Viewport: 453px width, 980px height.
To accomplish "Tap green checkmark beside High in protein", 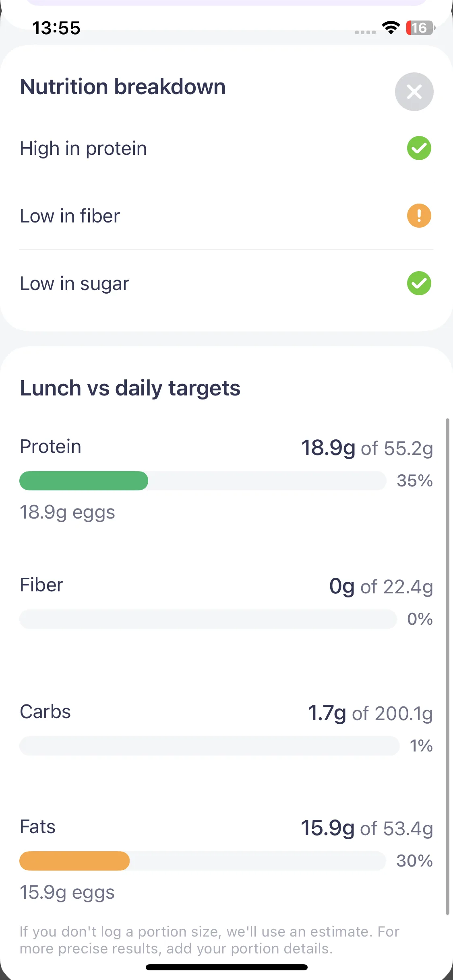I will click(419, 148).
